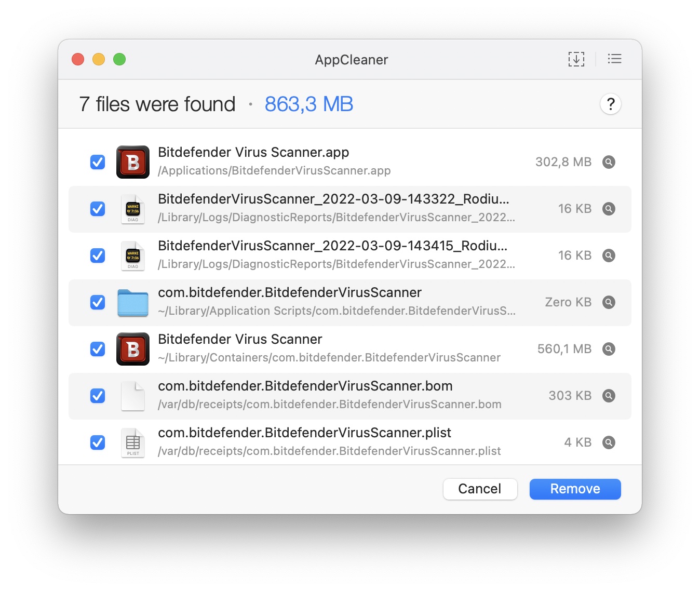
Task: Click the drop-zone icon in title bar
Action: (576, 59)
